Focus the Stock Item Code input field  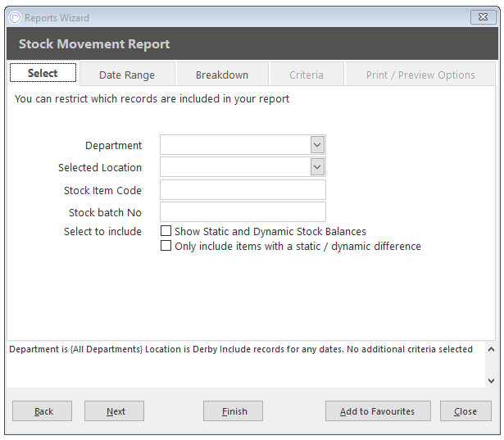[x=243, y=189]
